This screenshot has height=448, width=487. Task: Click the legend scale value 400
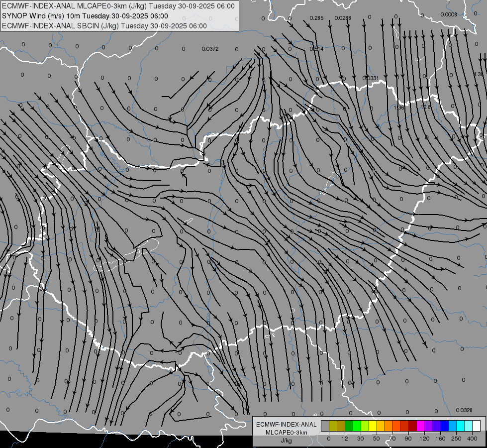click(472, 439)
